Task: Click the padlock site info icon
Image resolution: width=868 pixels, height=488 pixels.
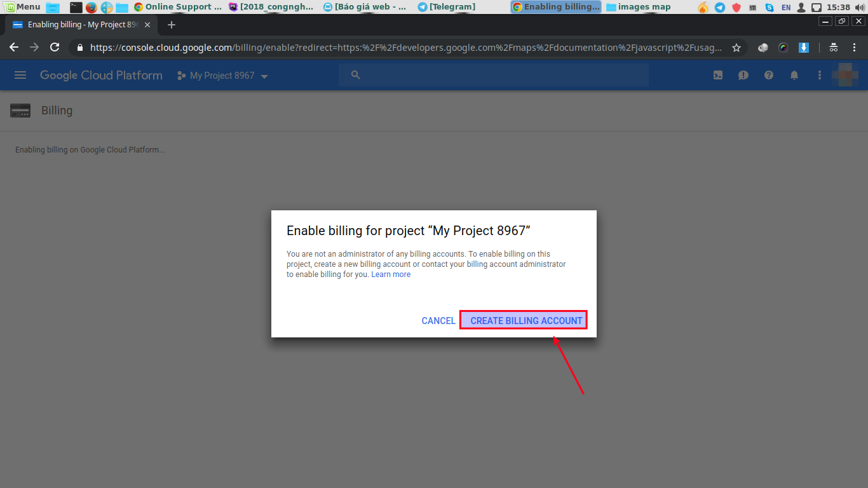Action: [x=80, y=48]
